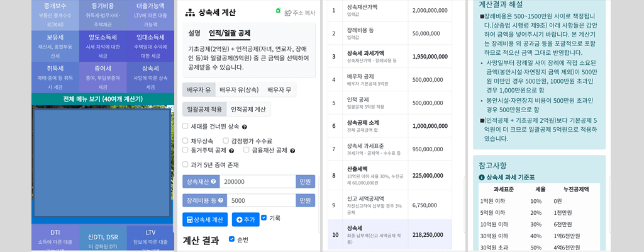Uncheck the 순번 checkbox
Screen dimensions: 644x252
232,239
